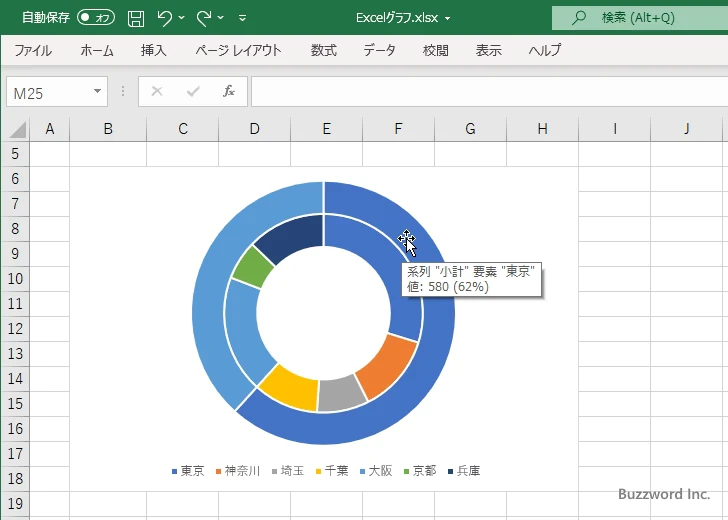Click the Undo arrow icon
The image size is (728, 520).
click(164, 18)
